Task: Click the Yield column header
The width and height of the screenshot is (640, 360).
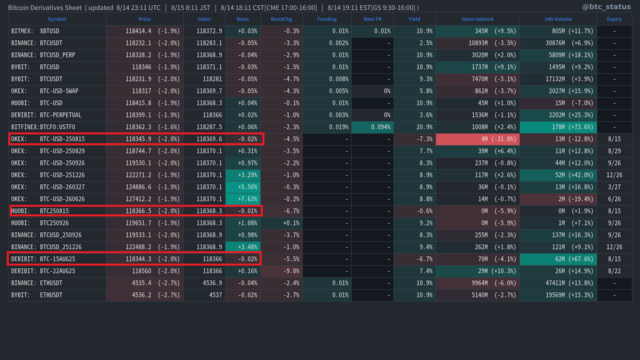Action: [414, 19]
